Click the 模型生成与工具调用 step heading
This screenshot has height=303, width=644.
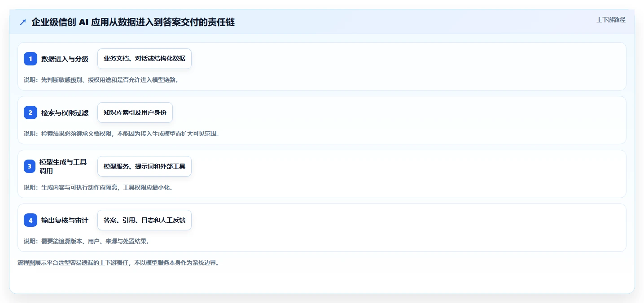pyautogui.click(x=64, y=166)
